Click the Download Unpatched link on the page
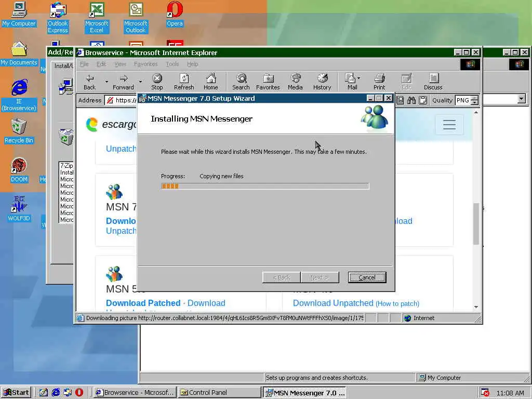 tap(333, 303)
